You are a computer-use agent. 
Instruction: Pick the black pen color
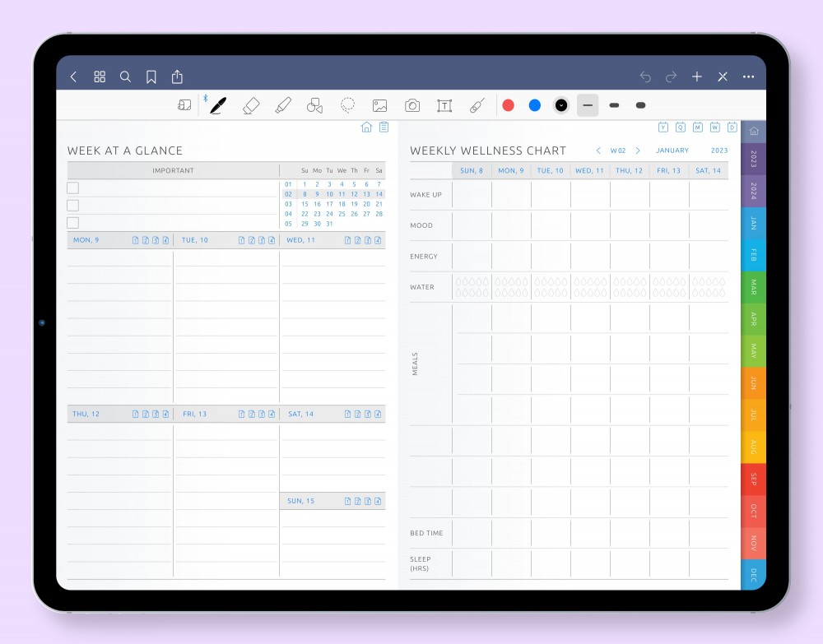(x=561, y=105)
